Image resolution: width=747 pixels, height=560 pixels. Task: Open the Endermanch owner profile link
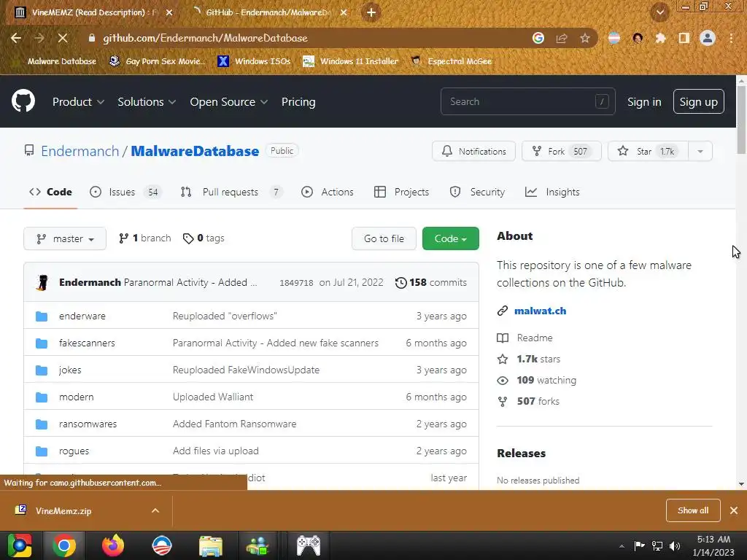point(80,151)
